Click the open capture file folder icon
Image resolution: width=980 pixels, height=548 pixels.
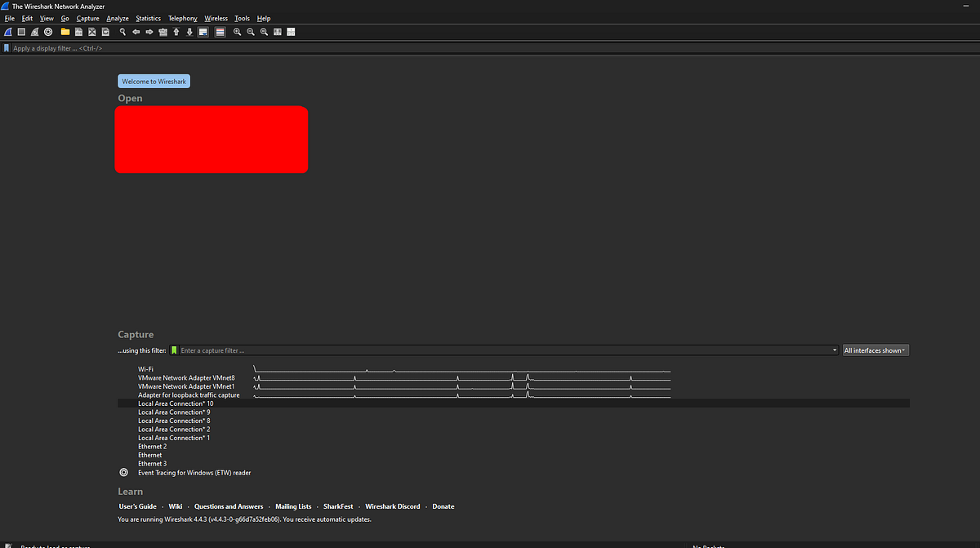coord(65,32)
